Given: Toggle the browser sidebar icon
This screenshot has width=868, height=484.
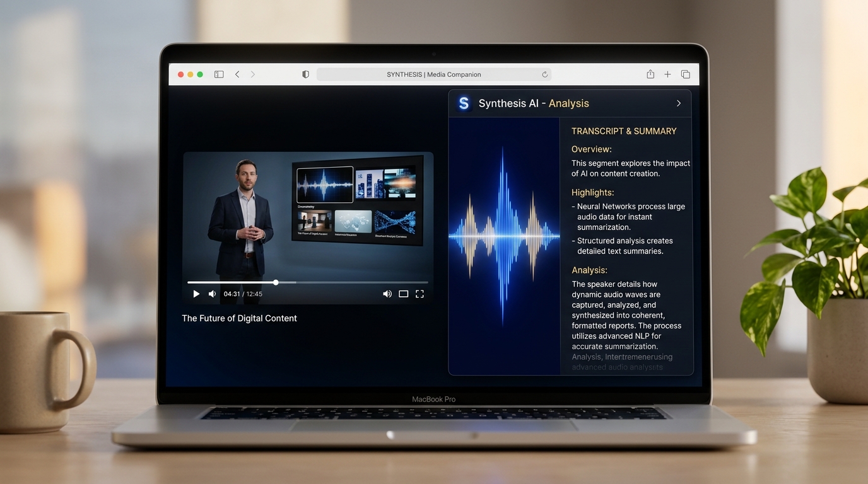Looking at the screenshot, I should click(x=219, y=74).
